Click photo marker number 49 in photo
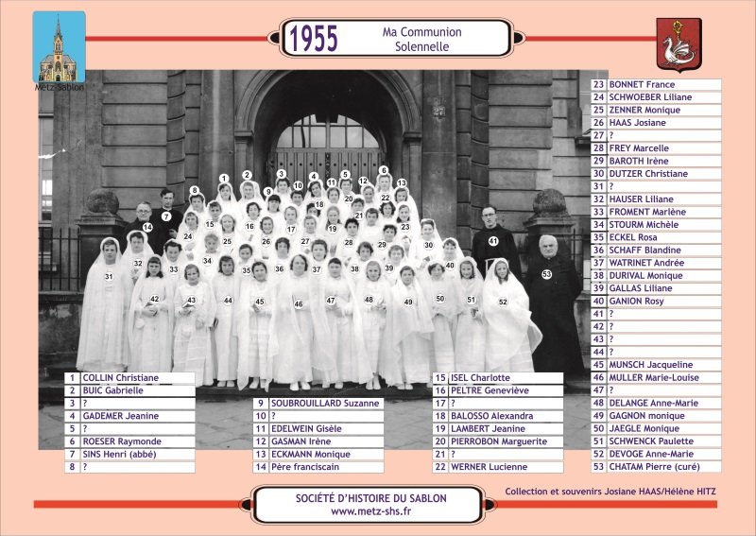The height and width of the screenshot is (536, 756). 408,302
